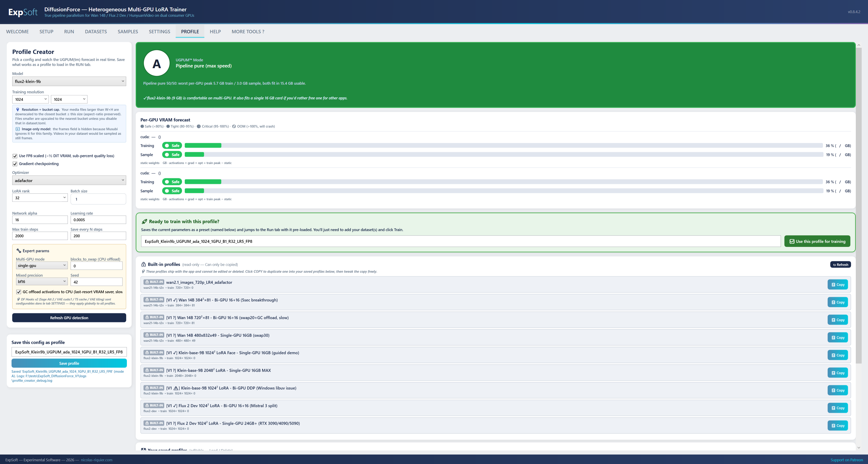This screenshot has height=464, width=868.
Task: Click second GPU Training VRAM bar
Action: (503, 182)
